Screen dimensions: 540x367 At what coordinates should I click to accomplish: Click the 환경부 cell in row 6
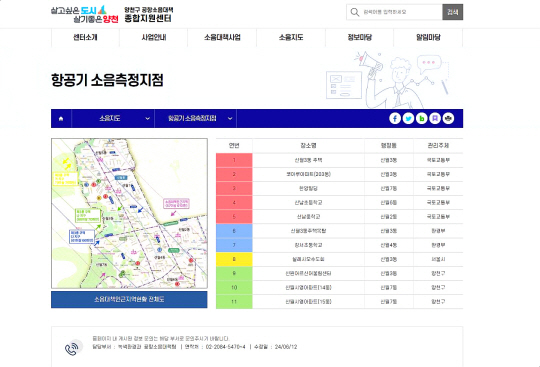(438, 231)
